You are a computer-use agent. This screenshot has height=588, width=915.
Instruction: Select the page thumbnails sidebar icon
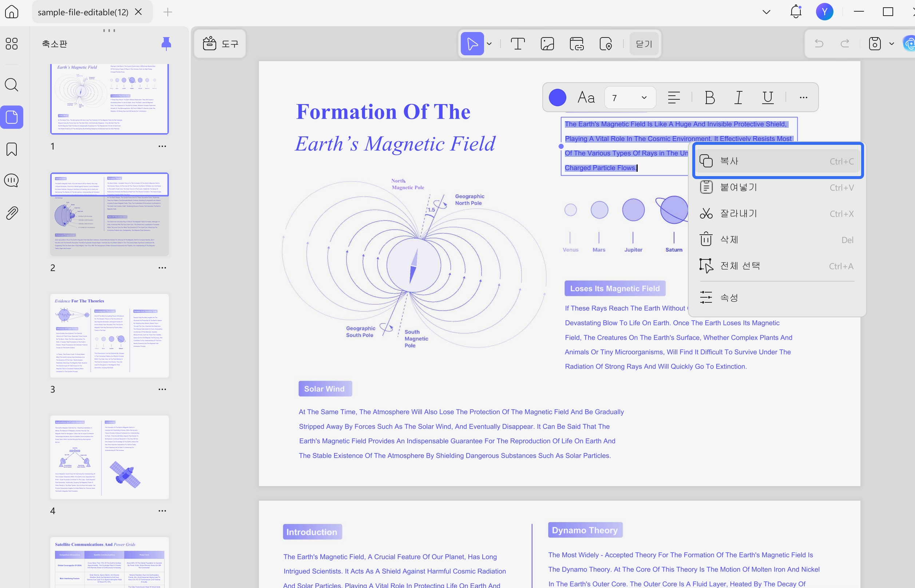[x=11, y=117]
